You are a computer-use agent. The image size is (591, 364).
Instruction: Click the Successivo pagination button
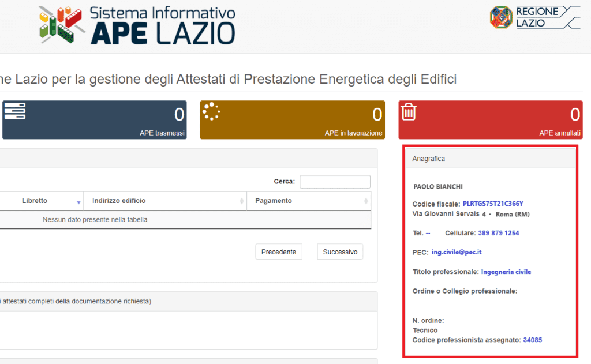click(x=340, y=252)
